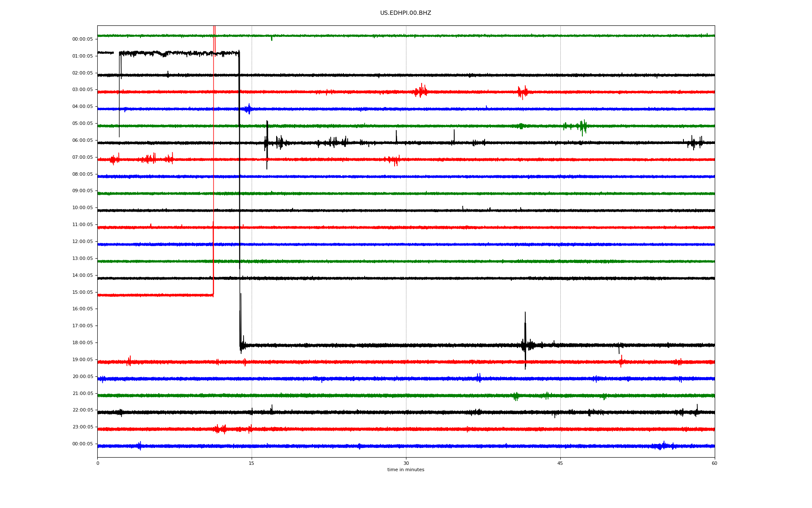Select the 17:00:05 time label
812x508 pixels.
(x=82, y=326)
